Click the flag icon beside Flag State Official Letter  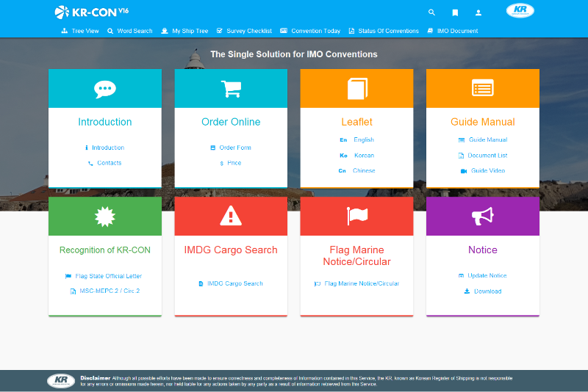tap(68, 276)
